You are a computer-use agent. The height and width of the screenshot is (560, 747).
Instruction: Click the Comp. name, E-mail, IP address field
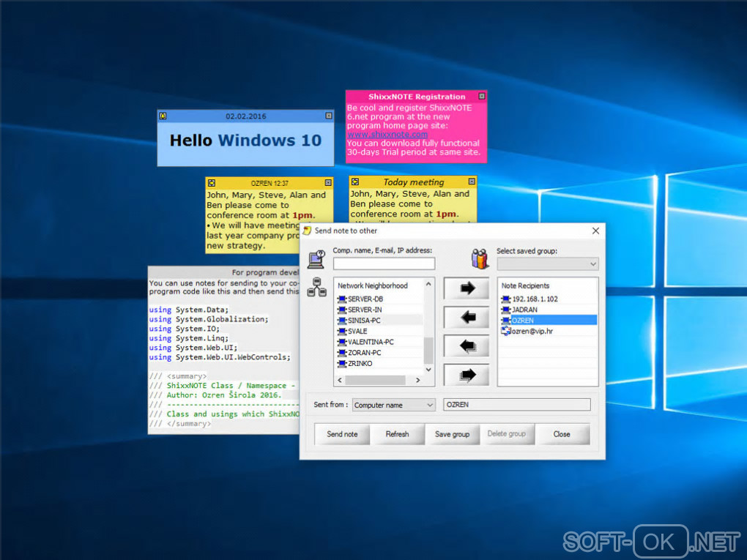click(384, 264)
